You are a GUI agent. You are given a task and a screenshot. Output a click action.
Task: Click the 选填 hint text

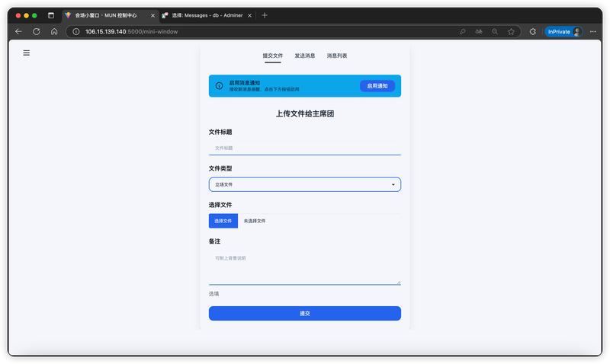[213, 294]
